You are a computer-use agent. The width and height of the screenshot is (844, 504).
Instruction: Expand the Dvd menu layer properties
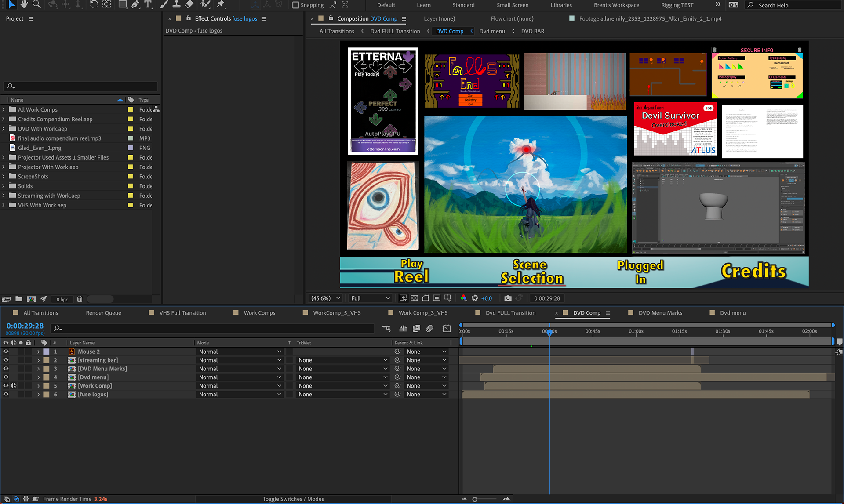point(39,377)
